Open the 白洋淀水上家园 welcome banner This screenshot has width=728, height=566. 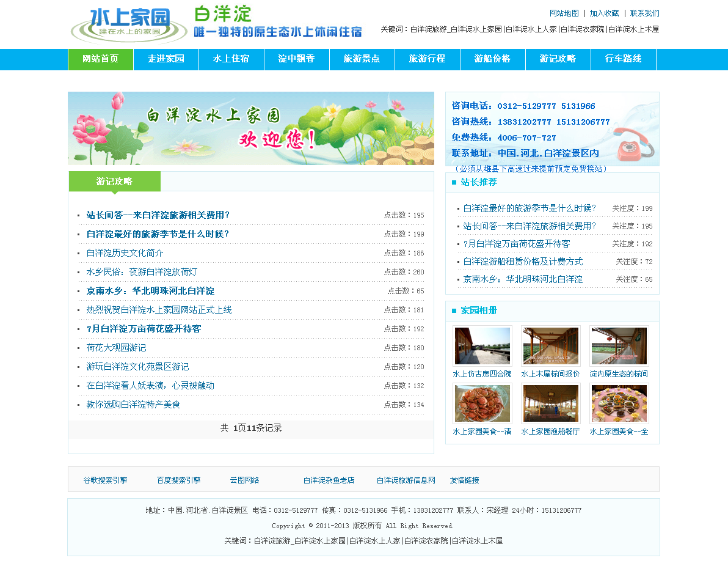pyautogui.click(x=250, y=128)
